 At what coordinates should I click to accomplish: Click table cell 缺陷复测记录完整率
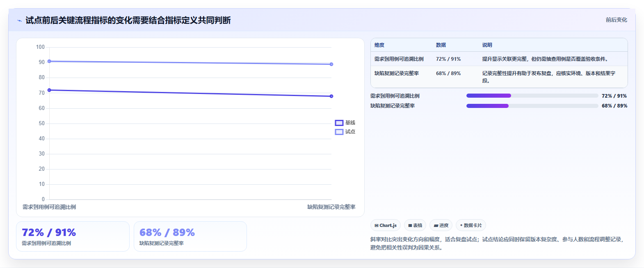[397, 73]
